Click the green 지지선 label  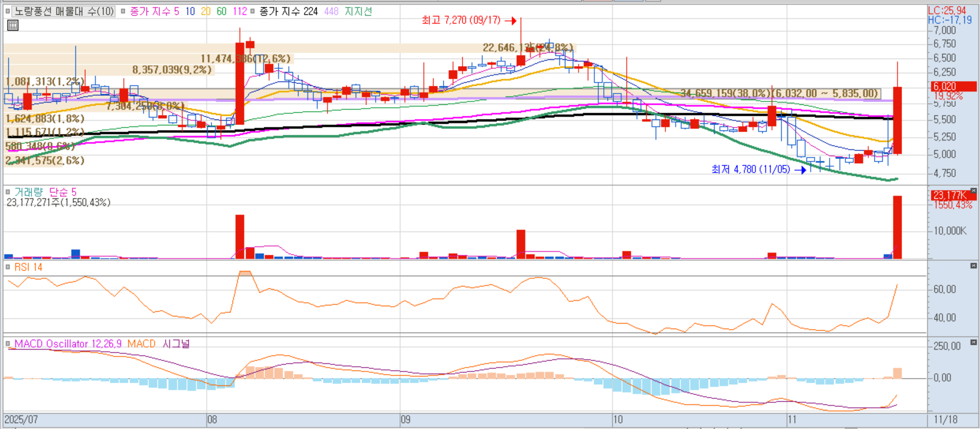[358, 11]
